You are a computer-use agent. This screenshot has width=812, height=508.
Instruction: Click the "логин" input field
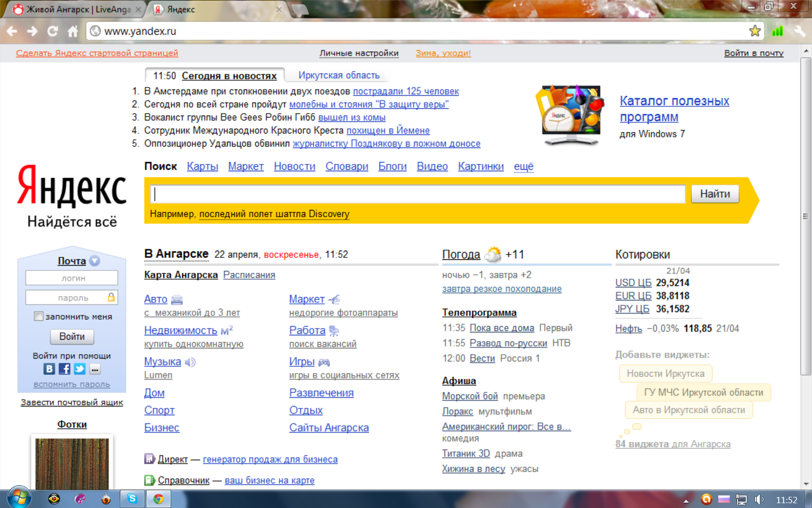click(x=72, y=278)
